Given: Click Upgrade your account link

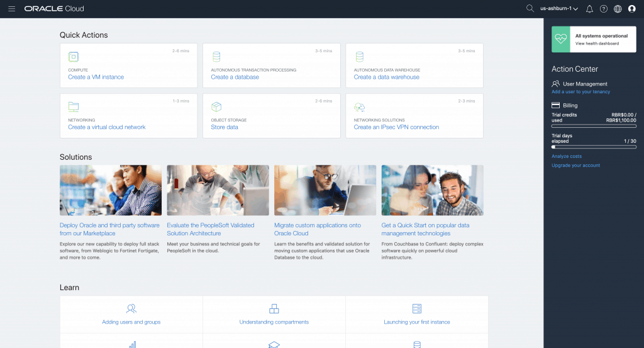Looking at the screenshot, I should (x=575, y=166).
